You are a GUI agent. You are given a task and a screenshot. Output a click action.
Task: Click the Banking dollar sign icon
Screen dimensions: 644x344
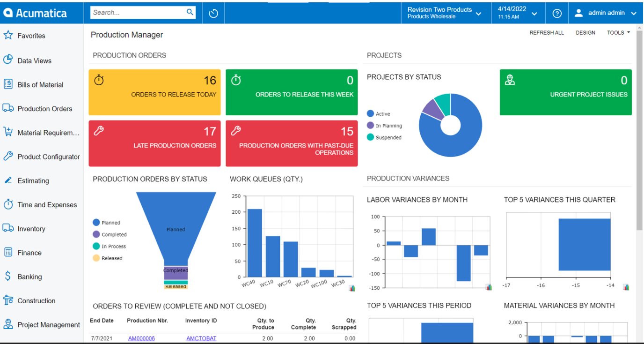click(x=8, y=277)
